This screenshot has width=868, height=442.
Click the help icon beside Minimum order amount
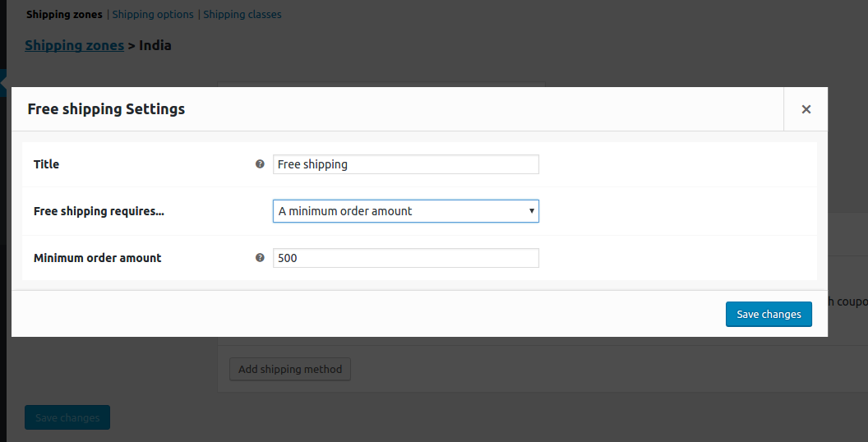pos(260,257)
